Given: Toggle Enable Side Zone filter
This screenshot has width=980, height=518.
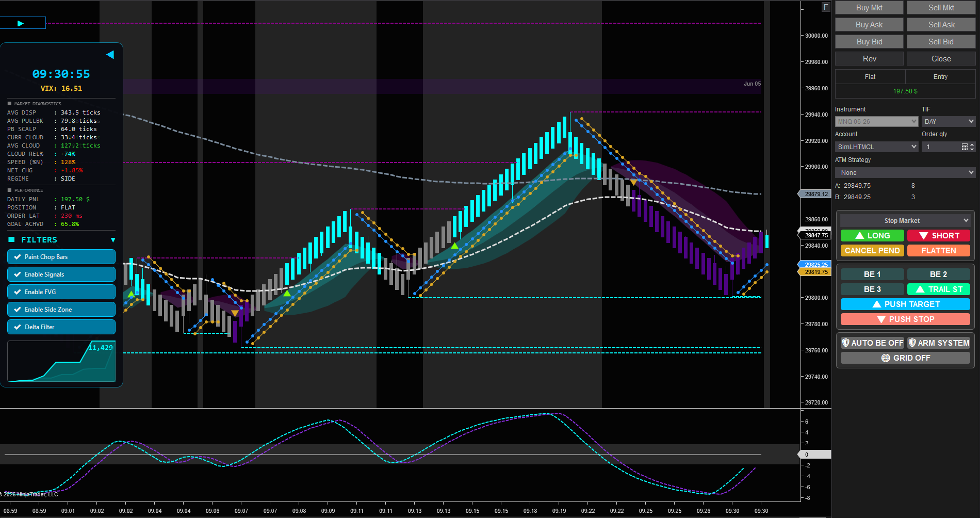Looking at the screenshot, I should pos(61,310).
